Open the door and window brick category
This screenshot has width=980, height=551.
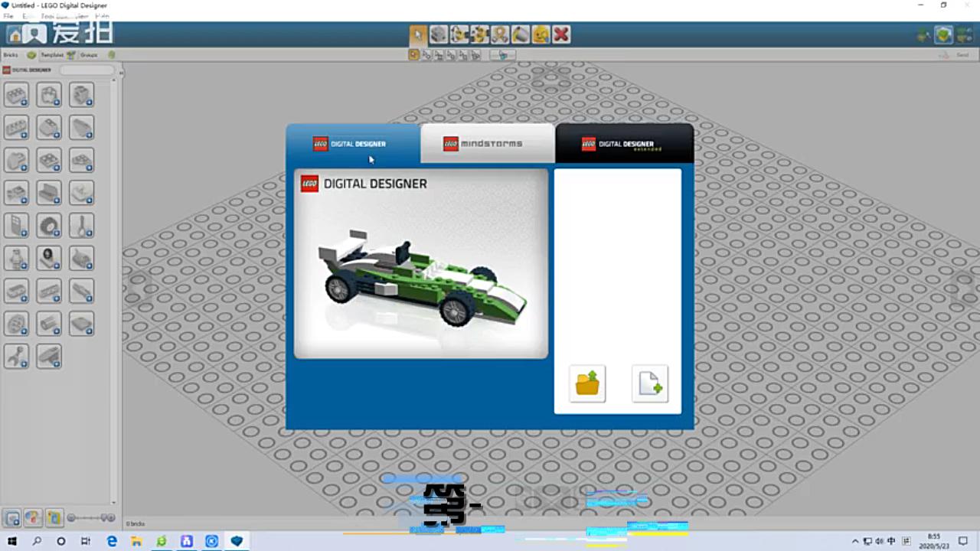(x=16, y=226)
